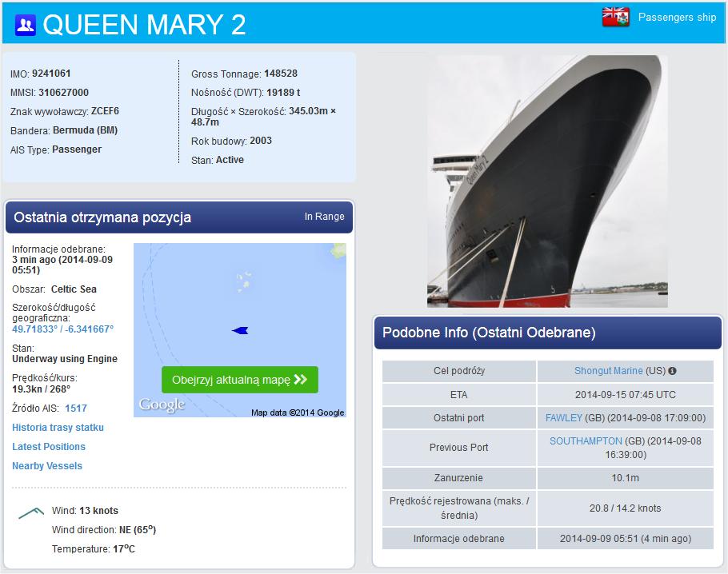Click the 'Obejrzyj aktualną mapę' green button
The width and height of the screenshot is (728, 574).
[x=240, y=380]
